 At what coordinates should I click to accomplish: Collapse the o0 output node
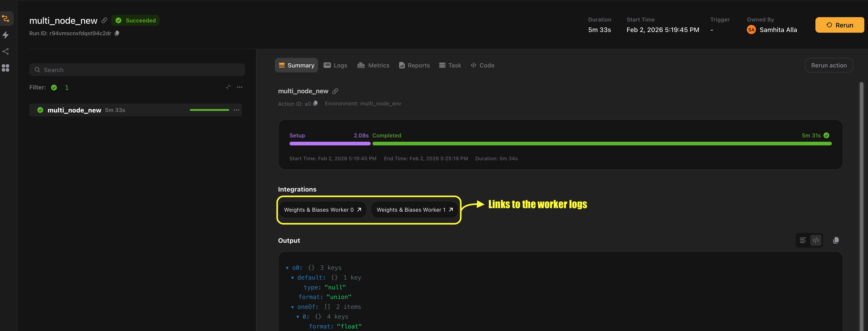pos(287,268)
